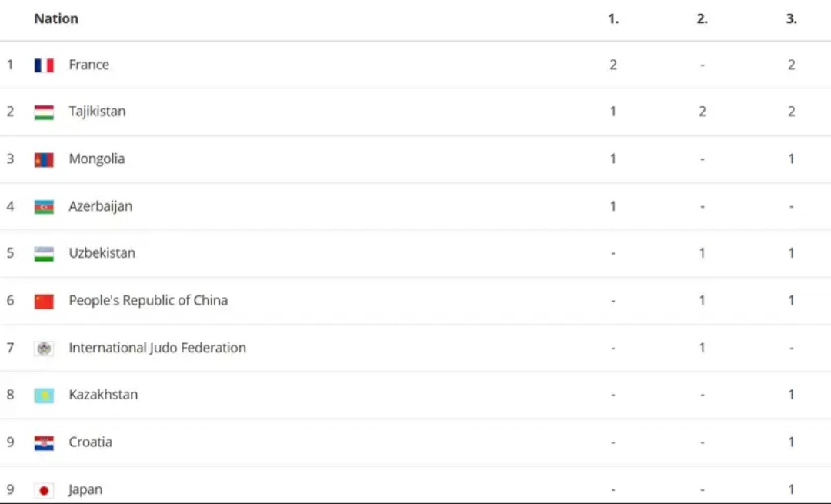This screenshot has height=504, width=831.
Task: Click France's gold medal count
Action: click(613, 65)
